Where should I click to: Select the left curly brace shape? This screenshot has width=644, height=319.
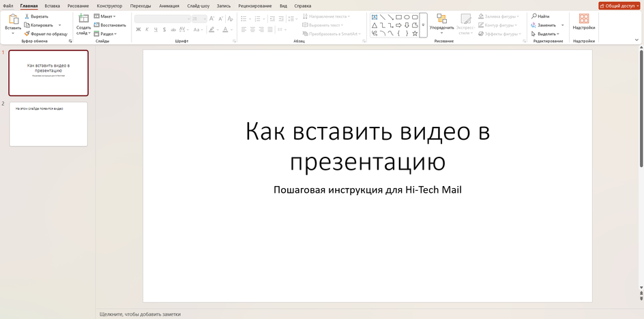[398, 33]
